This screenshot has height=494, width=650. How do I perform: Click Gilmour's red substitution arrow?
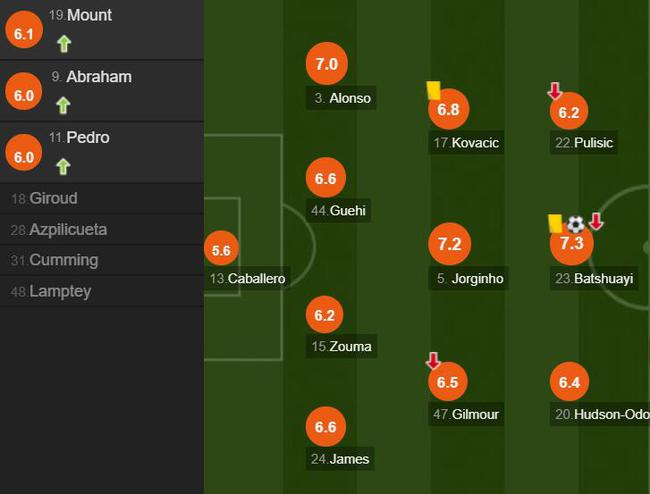tap(433, 360)
